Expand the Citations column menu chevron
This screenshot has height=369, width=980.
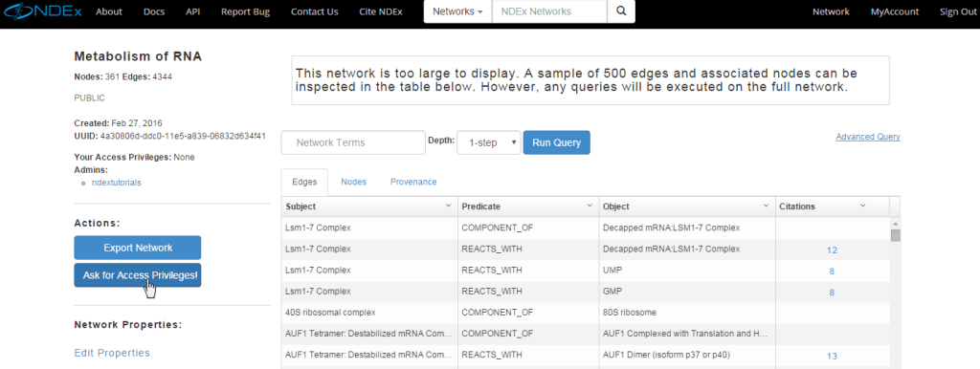pyautogui.click(x=862, y=206)
